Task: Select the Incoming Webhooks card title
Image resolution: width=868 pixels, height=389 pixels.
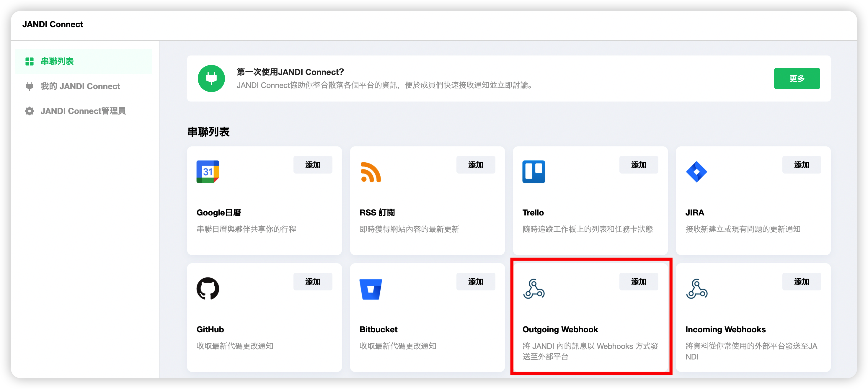Action: 725,329
